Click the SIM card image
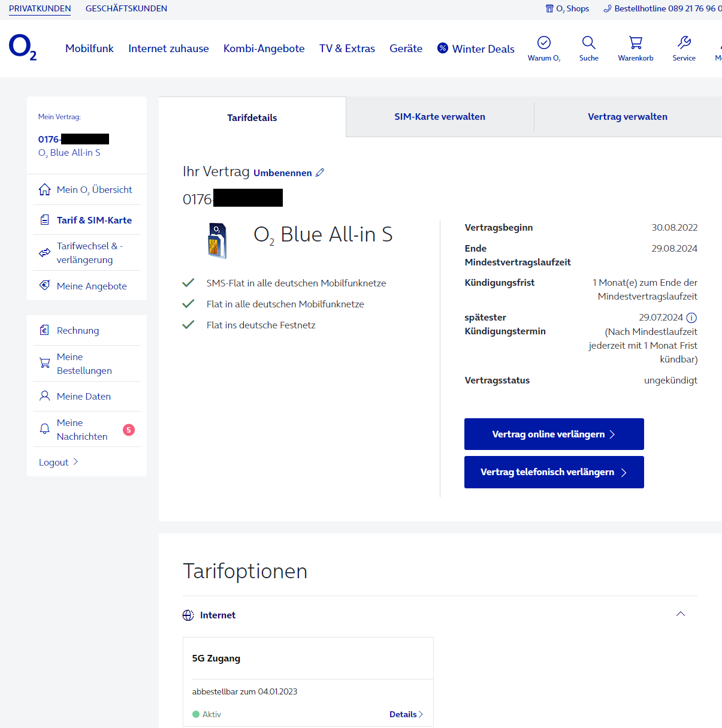Viewport: 722px width, 728px height. (217, 240)
